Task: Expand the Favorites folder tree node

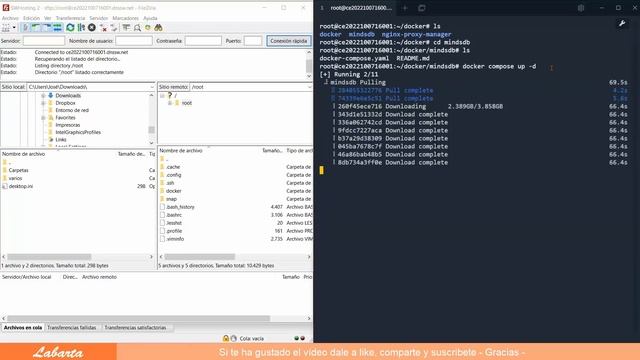Action: click(x=43, y=118)
